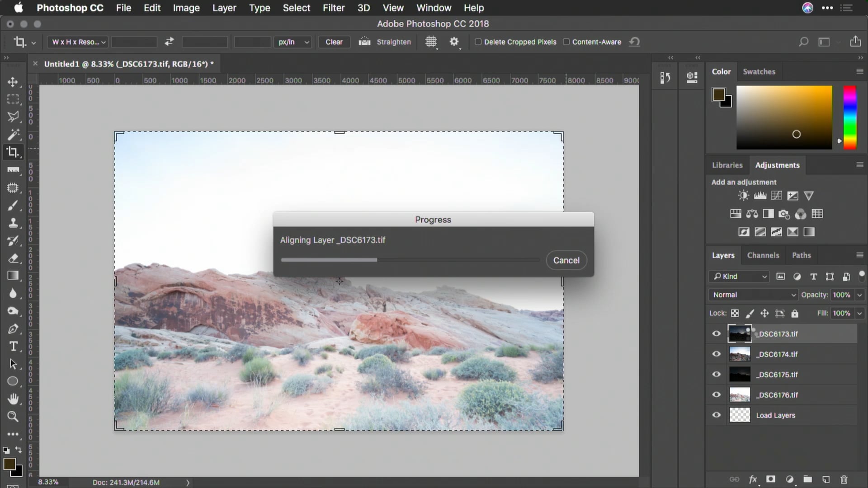Add layer style via fx icon

coord(753,479)
